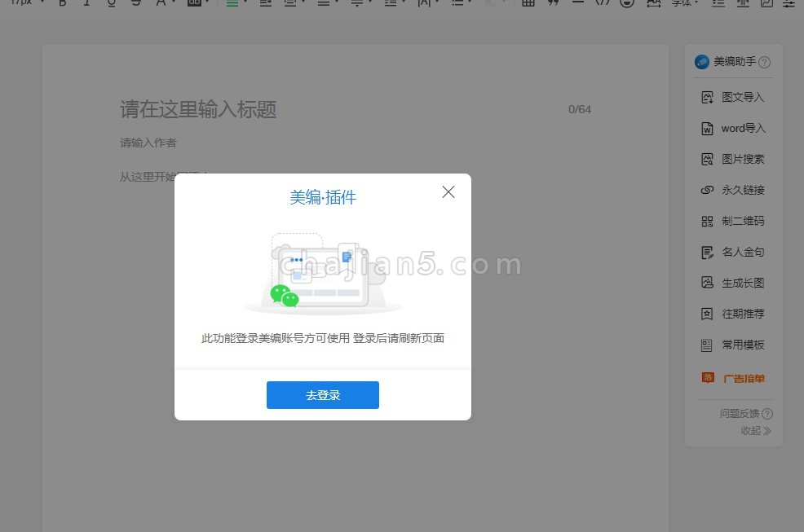
Task: Close the 美编·插件 dialog
Action: pos(448,192)
